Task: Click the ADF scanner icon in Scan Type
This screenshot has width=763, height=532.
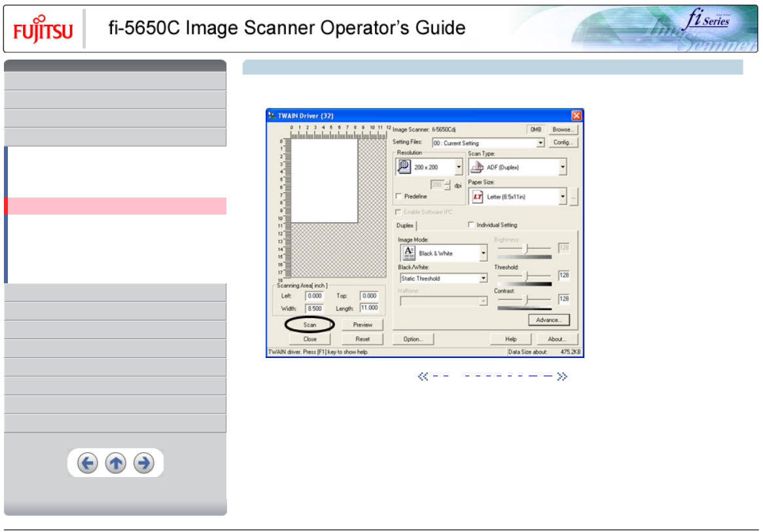Action: 477,168
